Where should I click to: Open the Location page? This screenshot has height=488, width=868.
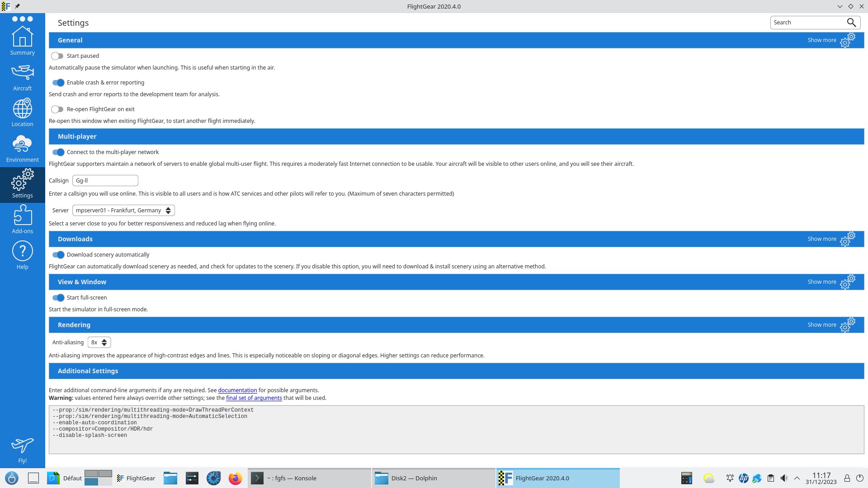pyautogui.click(x=22, y=113)
